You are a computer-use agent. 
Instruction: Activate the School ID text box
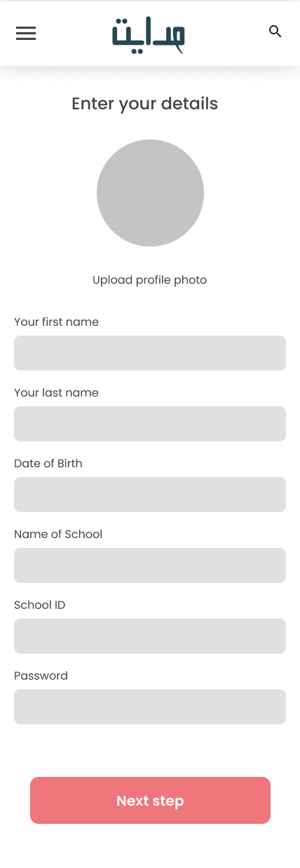pyautogui.click(x=150, y=636)
